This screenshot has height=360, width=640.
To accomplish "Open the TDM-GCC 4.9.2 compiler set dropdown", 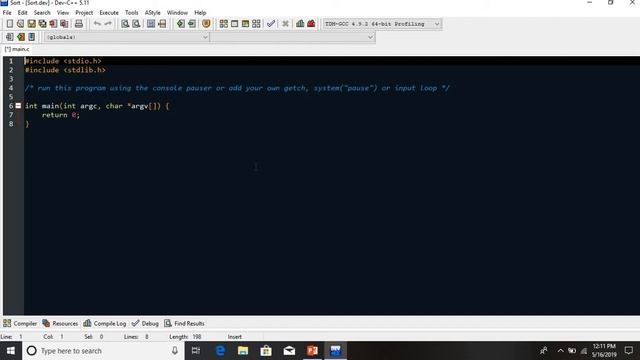I will (x=382, y=24).
